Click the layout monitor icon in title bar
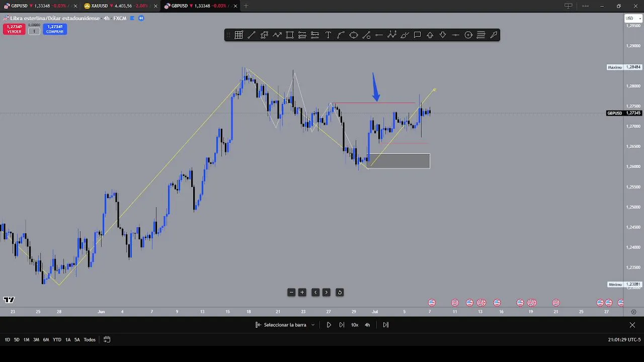 click(569, 6)
